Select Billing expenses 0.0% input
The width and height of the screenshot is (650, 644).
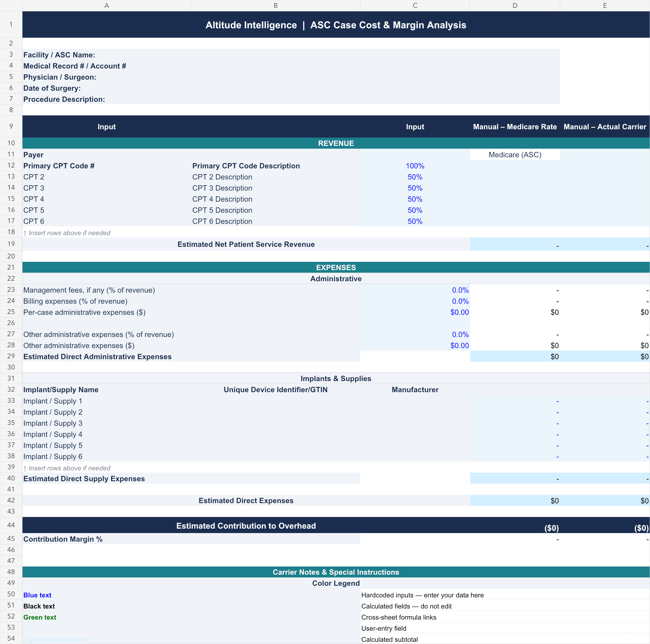pyautogui.click(x=415, y=301)
